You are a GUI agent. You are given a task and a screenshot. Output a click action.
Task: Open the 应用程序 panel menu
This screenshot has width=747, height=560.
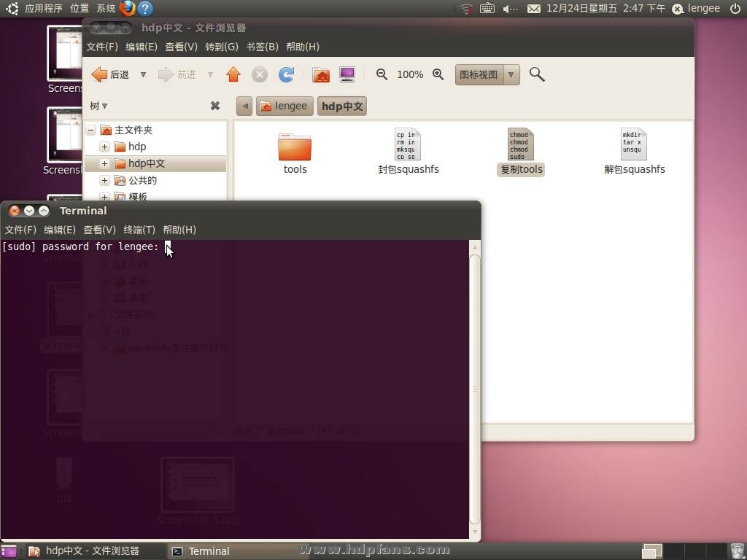(x=43, y=8)
